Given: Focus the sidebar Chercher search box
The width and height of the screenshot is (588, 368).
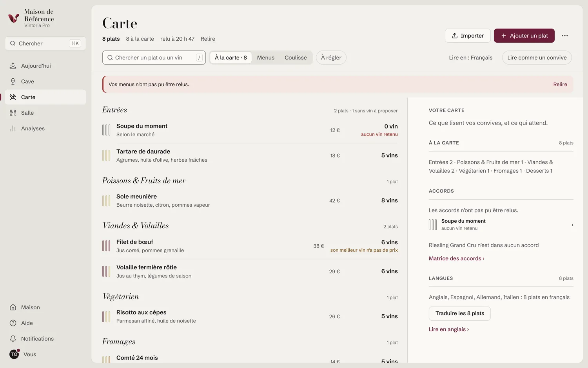Looking at the screenshot, I should point(45,43).
